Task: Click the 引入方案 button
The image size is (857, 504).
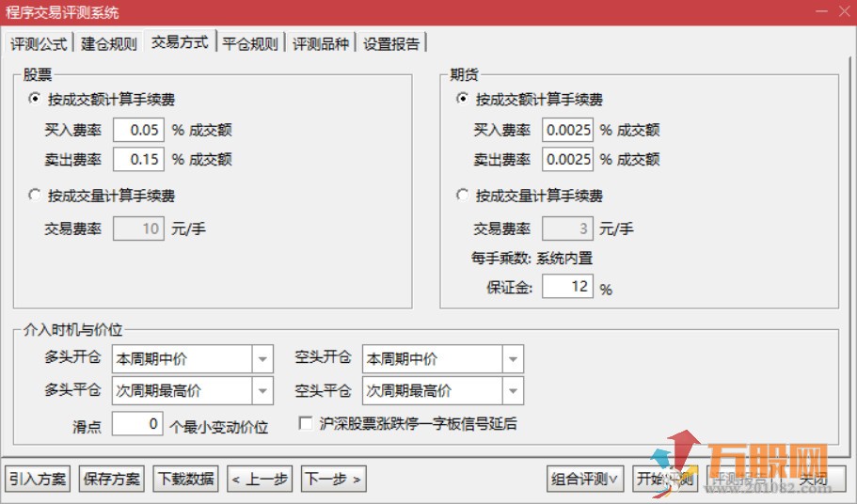Action: tap(38, 479)
